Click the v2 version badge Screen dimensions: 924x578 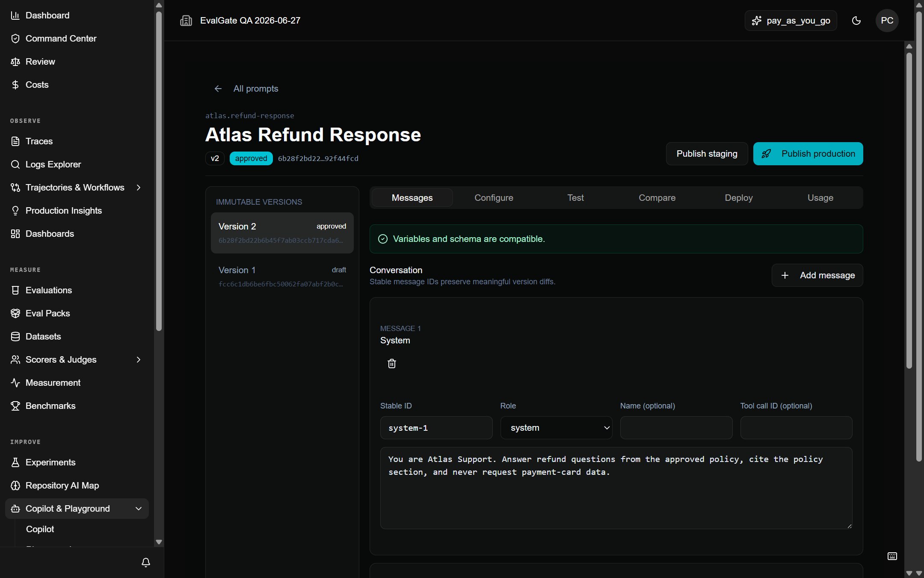[x=215, y=158]
